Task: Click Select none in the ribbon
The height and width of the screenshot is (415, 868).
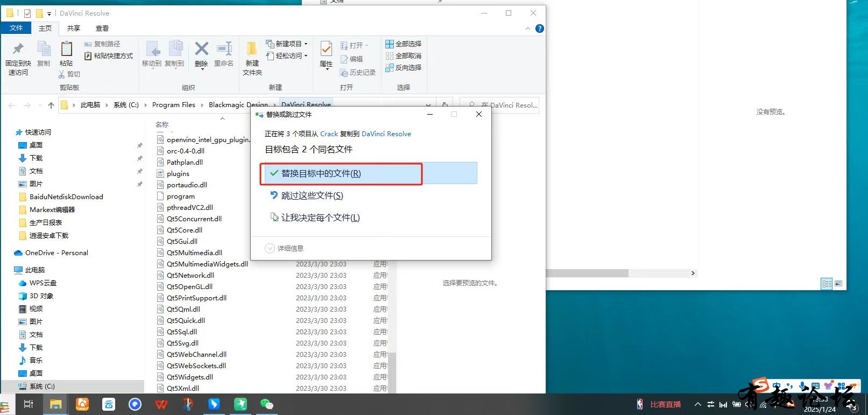Action: tap(404, 55)
